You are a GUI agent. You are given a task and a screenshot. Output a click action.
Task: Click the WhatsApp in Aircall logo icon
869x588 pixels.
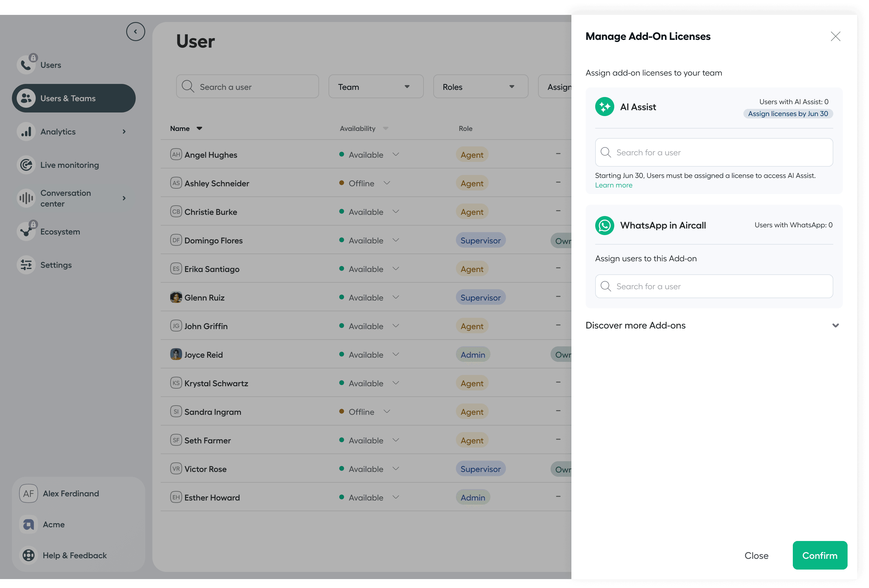[604, 225]
